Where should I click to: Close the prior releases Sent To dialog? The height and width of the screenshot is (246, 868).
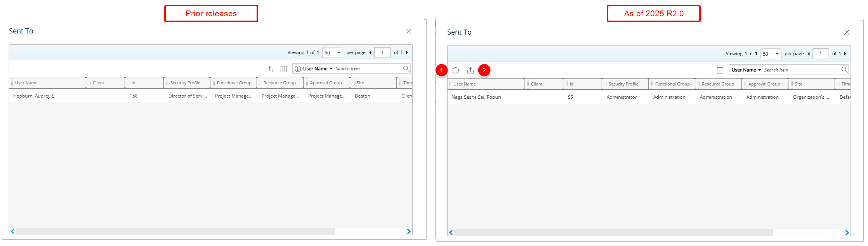(408, 31)
